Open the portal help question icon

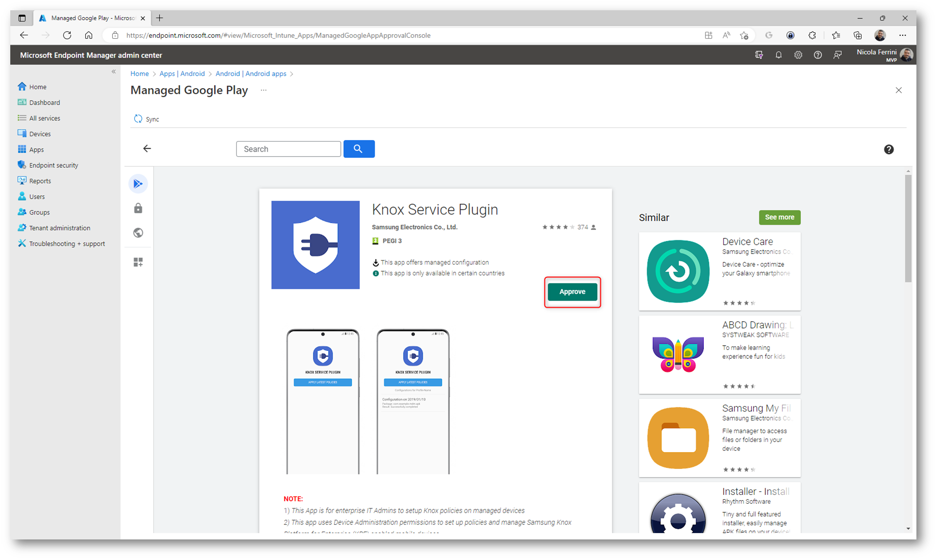[x=817, y=55]
